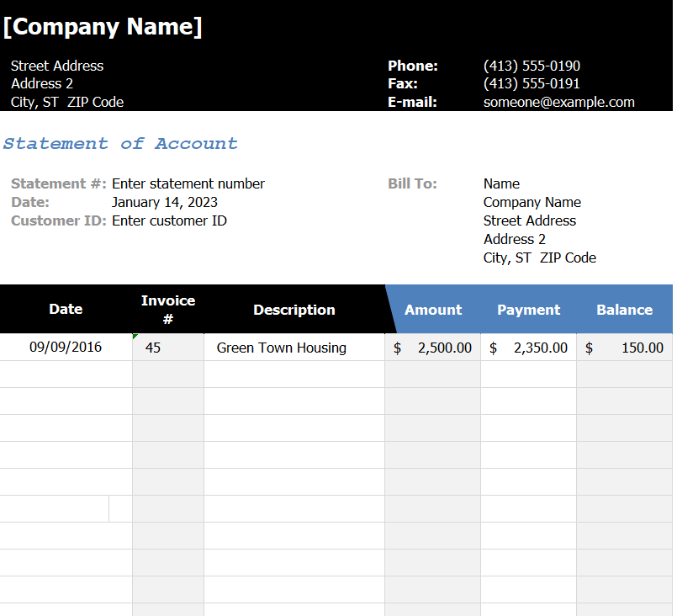Select the 09/09/2016 date cell
The height and width of the screenshot is (616, 677).
tap(66, 347)
